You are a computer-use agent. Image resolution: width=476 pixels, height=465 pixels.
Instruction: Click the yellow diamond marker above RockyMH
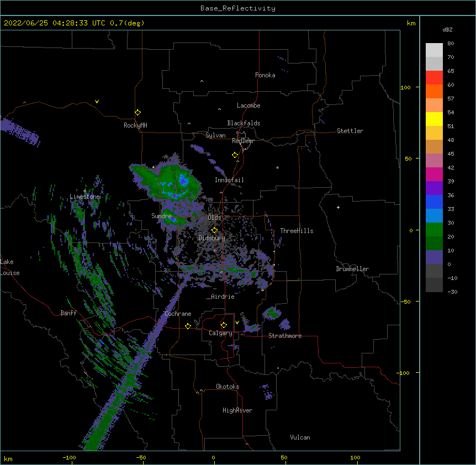[137, 113]
